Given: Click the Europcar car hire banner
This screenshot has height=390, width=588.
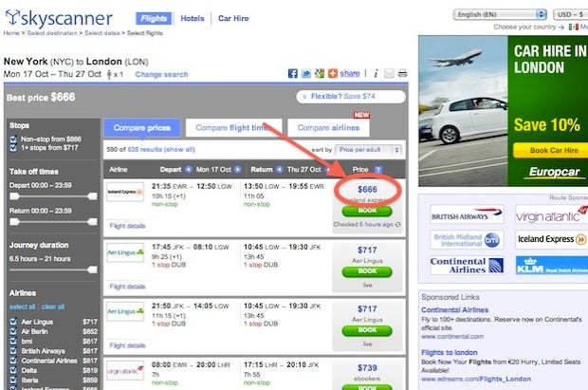Looking at the screenshot, I should (504, 111).
